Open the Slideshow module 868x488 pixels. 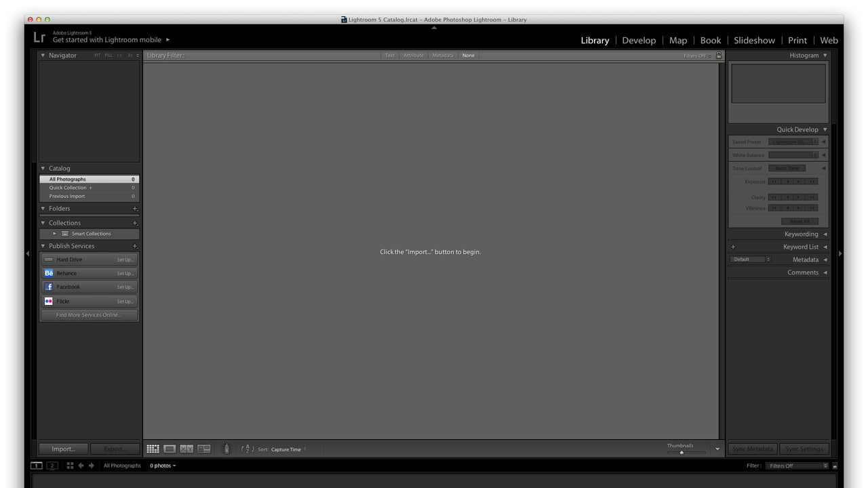[754, 41]
